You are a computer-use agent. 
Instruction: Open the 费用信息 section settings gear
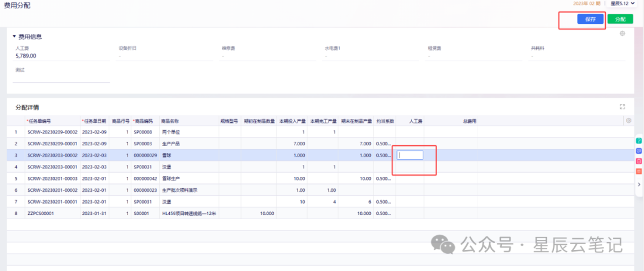622,33
